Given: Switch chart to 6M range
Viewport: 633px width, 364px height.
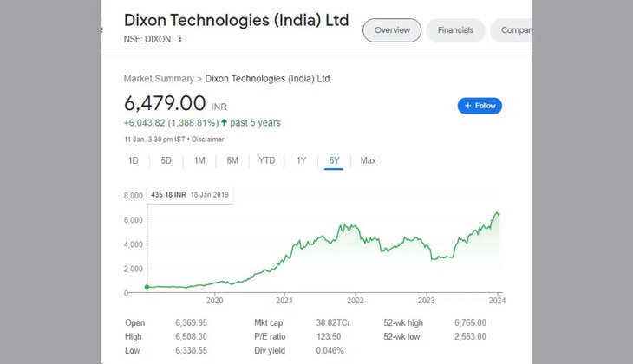Looking at the screenshot, I should tap(232, 160).
